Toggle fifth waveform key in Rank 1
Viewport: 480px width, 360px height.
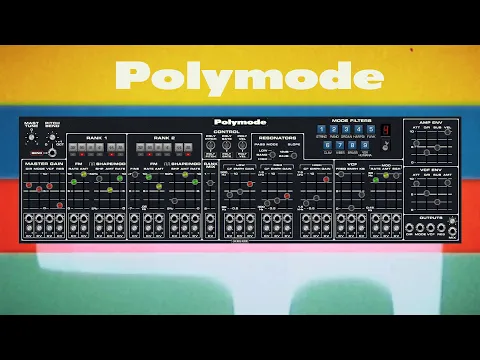tap(111, 148)
